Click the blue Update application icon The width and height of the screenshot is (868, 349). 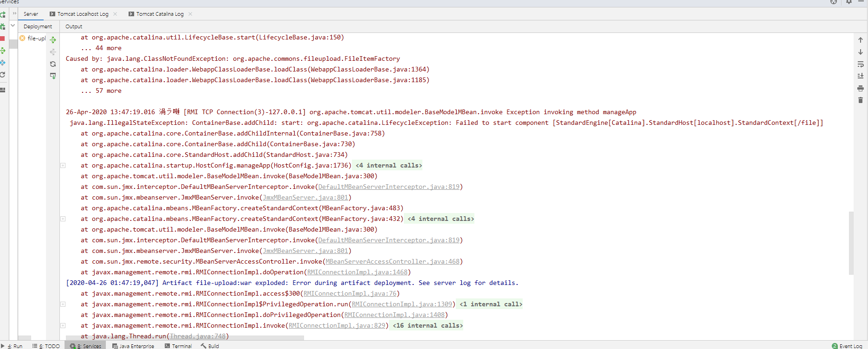2,63
